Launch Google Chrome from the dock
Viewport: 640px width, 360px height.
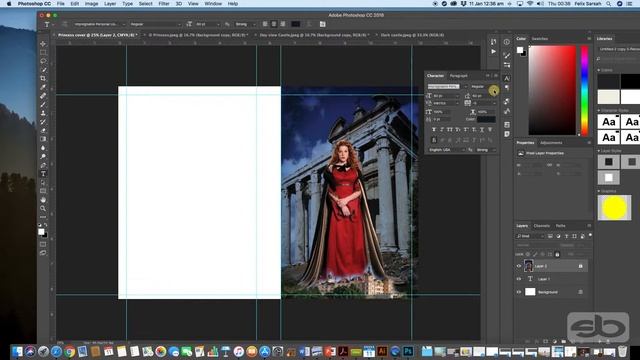click(x=69, y=351)
